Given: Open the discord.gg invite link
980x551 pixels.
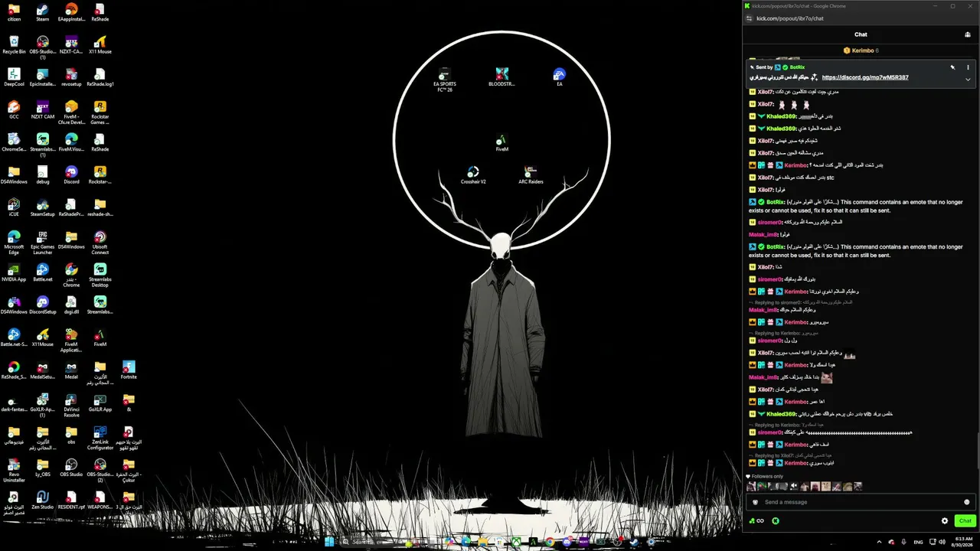Looking at the screenshot, I should click(x=865, y=77).
